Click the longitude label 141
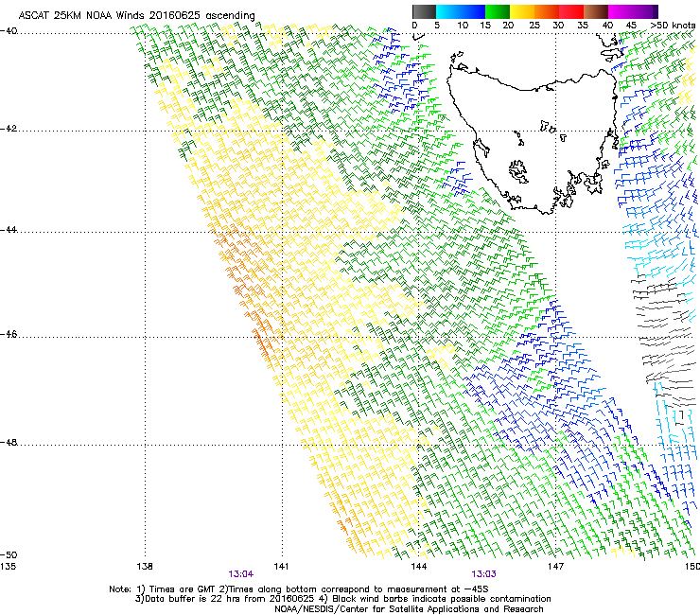The height and width of the screenshot is (615, 700). pos(281,567)
